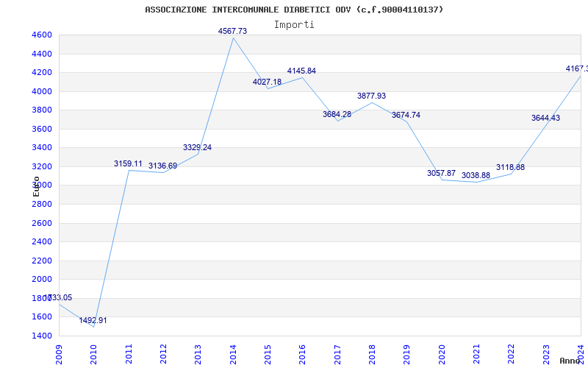Click the 3800 y-axis tick label

42,110
